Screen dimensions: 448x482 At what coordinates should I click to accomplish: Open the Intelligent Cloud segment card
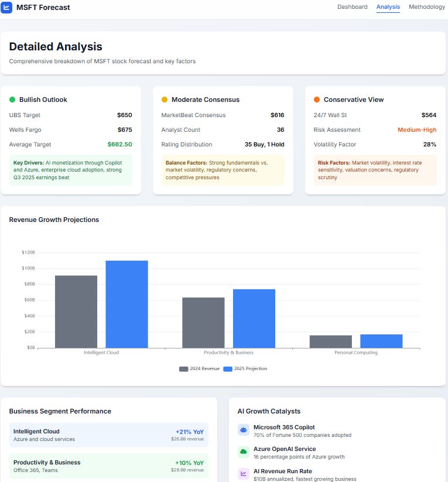[109, 435]
